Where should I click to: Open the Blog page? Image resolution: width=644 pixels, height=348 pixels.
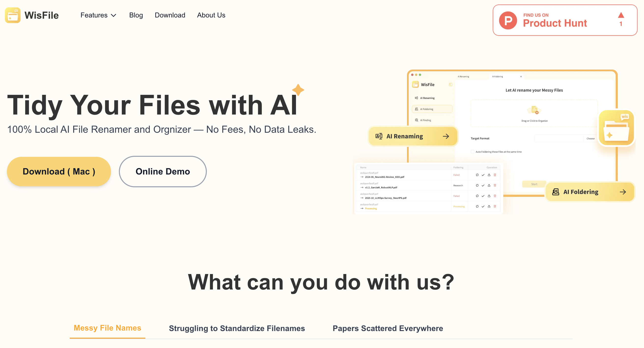point(136,15)
